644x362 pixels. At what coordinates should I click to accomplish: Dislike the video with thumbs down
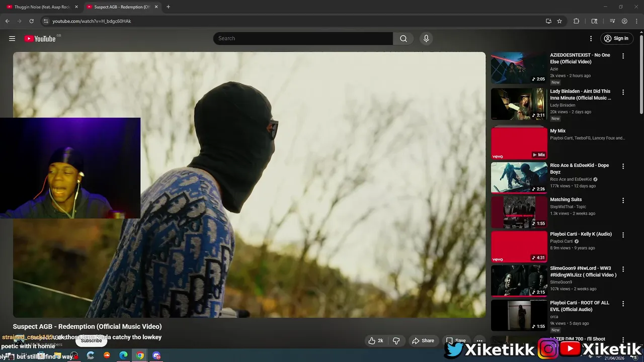(x=396, y=340)
